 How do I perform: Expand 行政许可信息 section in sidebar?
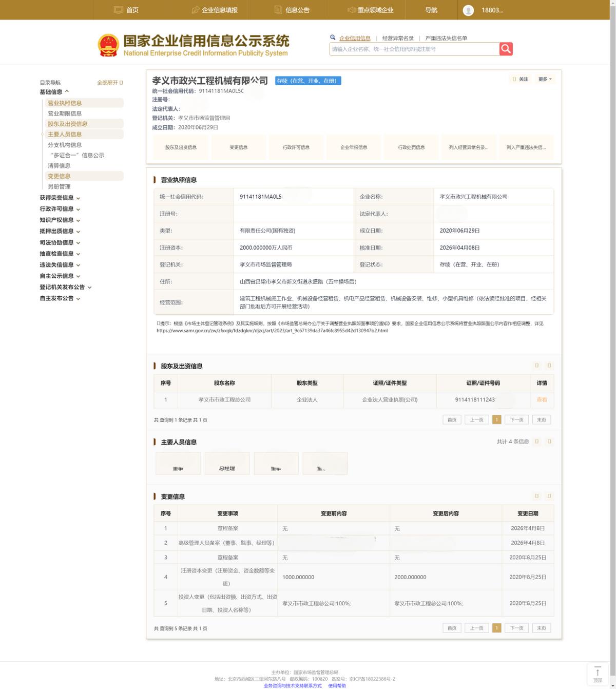point(60,209)
